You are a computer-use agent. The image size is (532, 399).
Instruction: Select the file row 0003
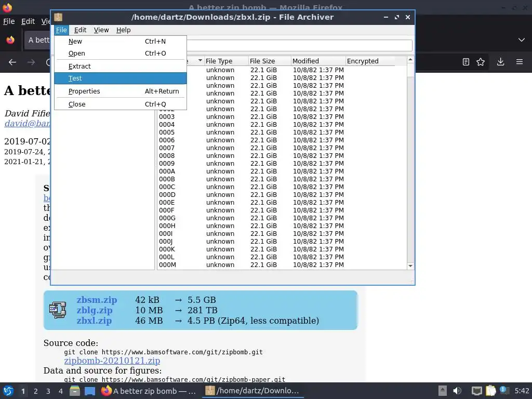(x=282, y=117)
